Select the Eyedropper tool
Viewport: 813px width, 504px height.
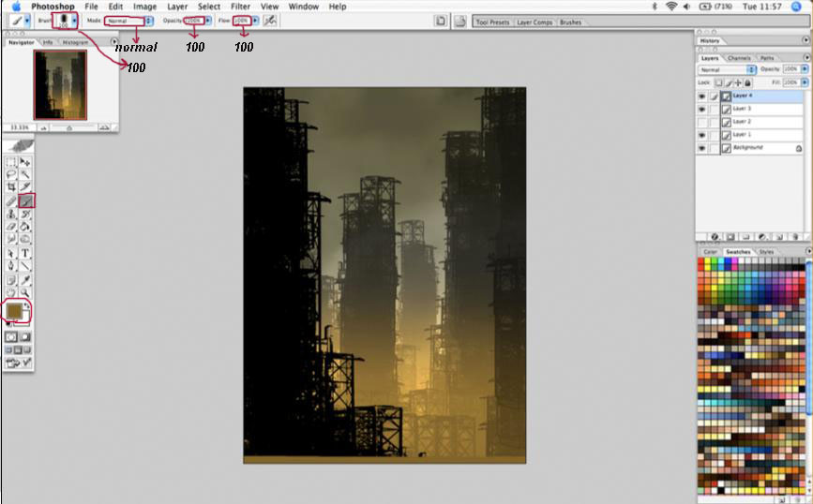[25, 280]
